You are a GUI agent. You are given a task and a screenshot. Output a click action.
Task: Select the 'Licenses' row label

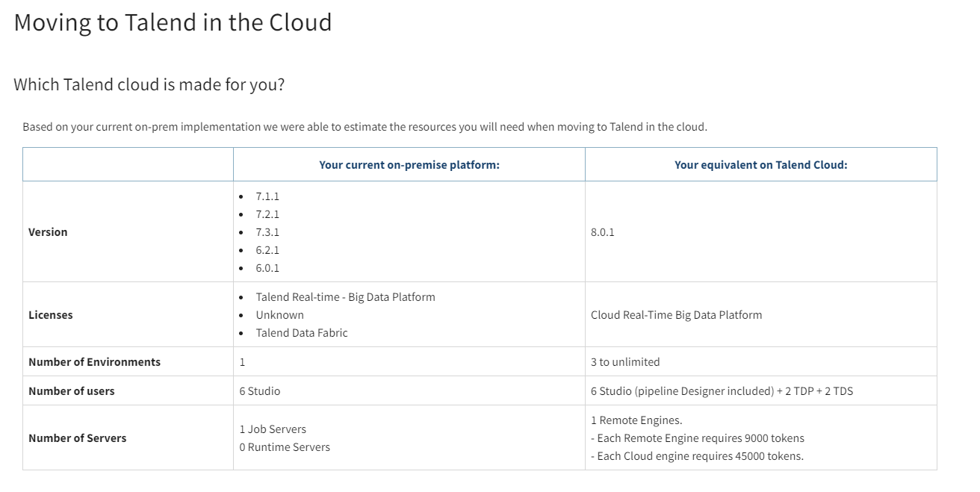50,314
